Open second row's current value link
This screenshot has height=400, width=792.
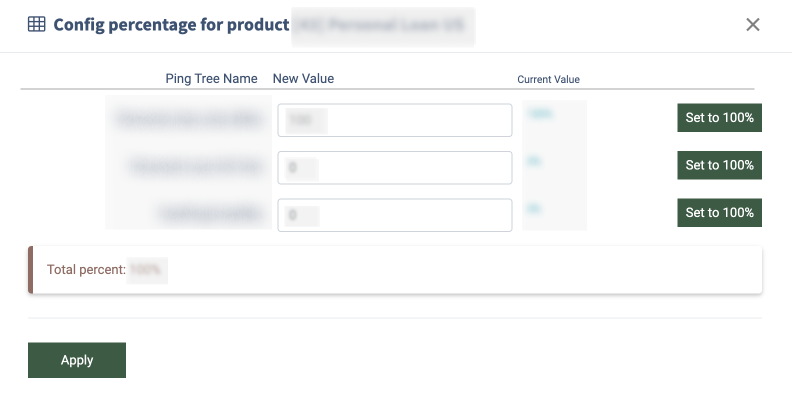(534, 161)
